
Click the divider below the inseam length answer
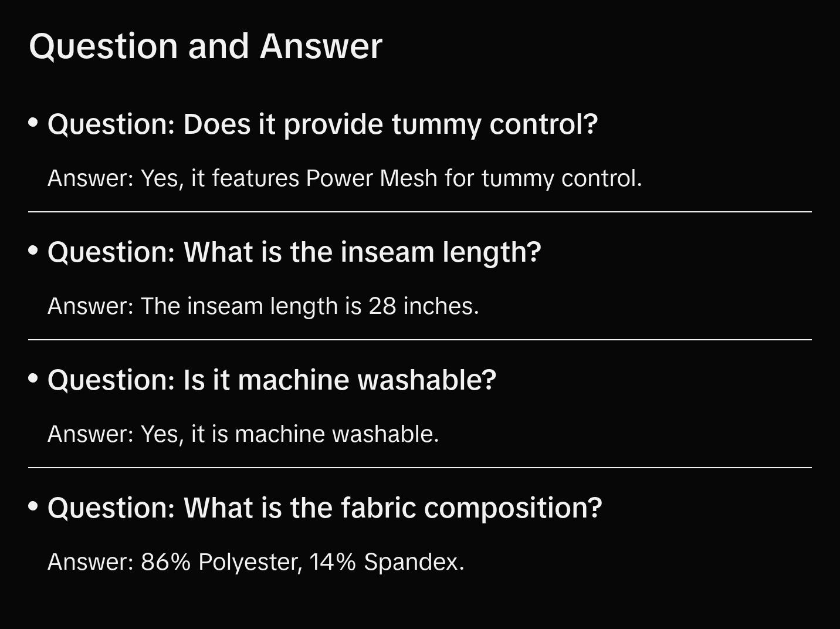(x=420, y=340)
